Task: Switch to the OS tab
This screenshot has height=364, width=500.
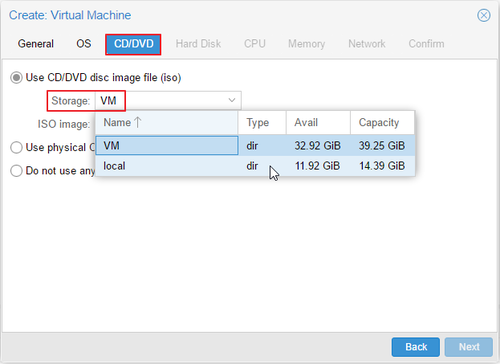Action: [84, 44]
